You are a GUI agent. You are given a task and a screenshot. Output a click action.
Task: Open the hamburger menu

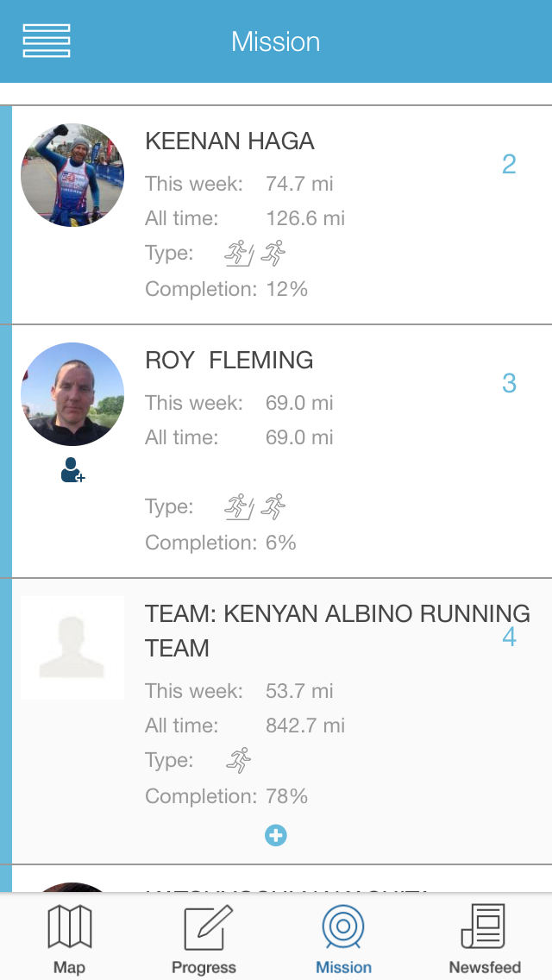click(x=47, y=41)
